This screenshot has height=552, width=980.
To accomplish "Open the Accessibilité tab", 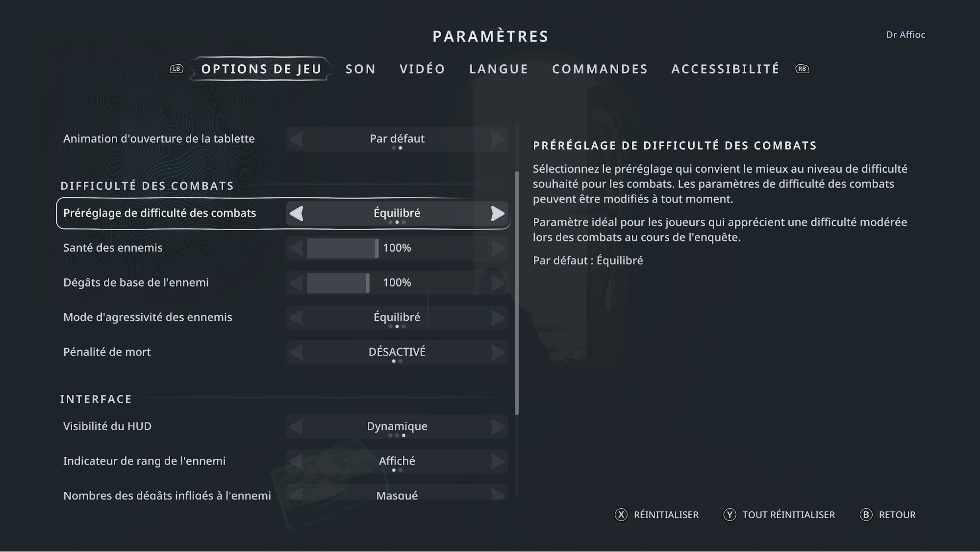I will [725, 69].
